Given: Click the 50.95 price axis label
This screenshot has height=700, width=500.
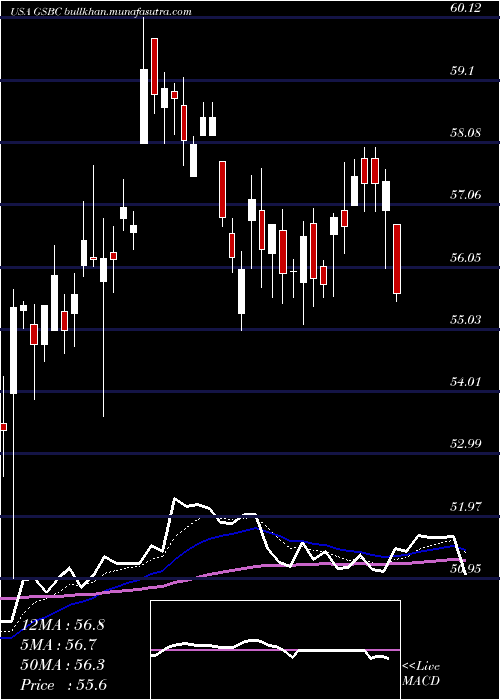Looking at the screenshot, I should pos(466,569).
